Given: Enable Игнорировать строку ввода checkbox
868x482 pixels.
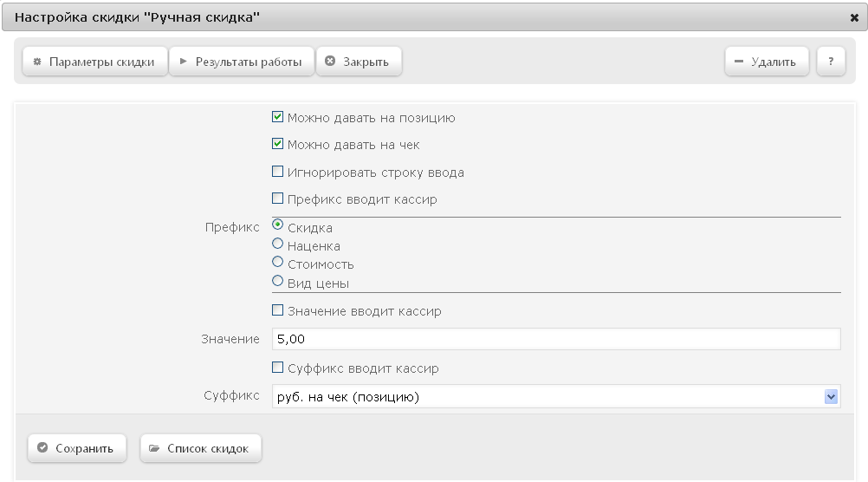Looking at the screenshot, I should [277, 171].
